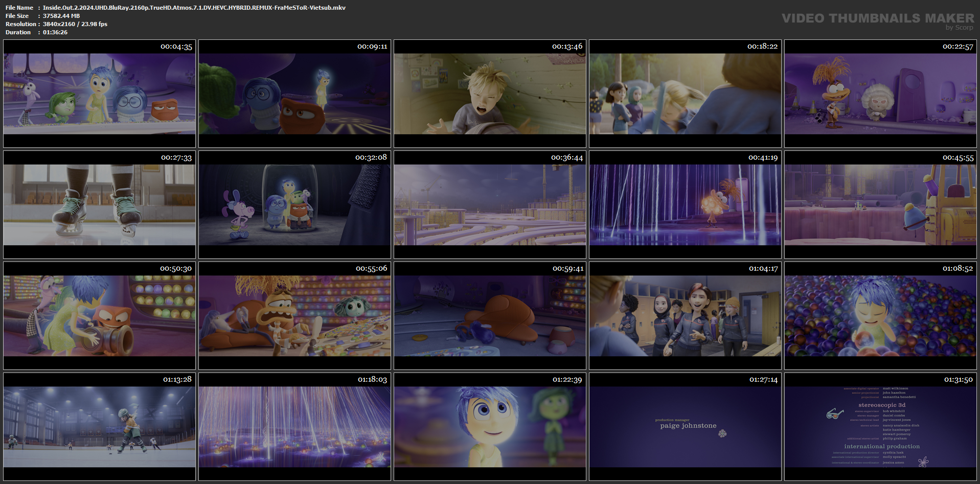Click the 00:50:30 timestamp label

click(x=176, y=269)
